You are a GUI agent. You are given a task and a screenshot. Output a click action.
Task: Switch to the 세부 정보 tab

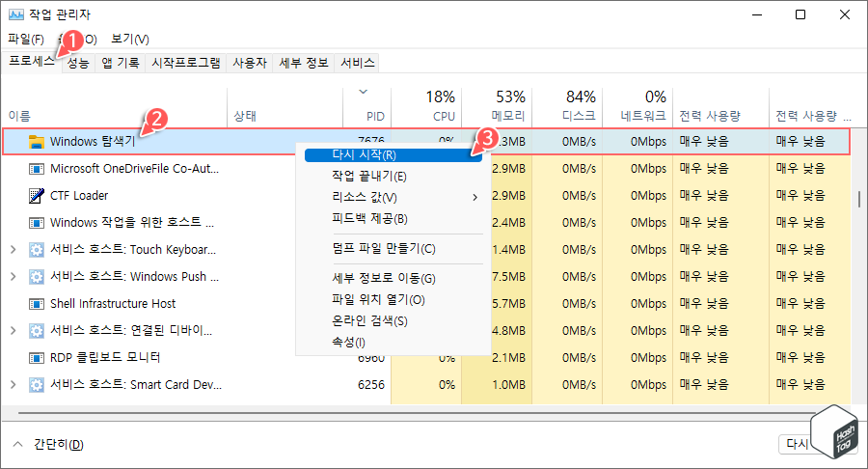click(x=304, y=63)
